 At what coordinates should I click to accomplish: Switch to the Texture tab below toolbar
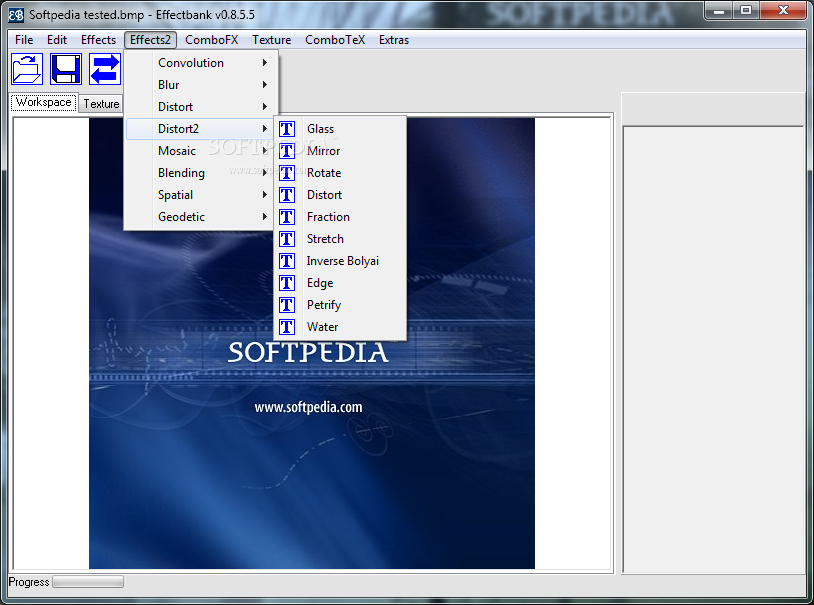coord(101,104)
